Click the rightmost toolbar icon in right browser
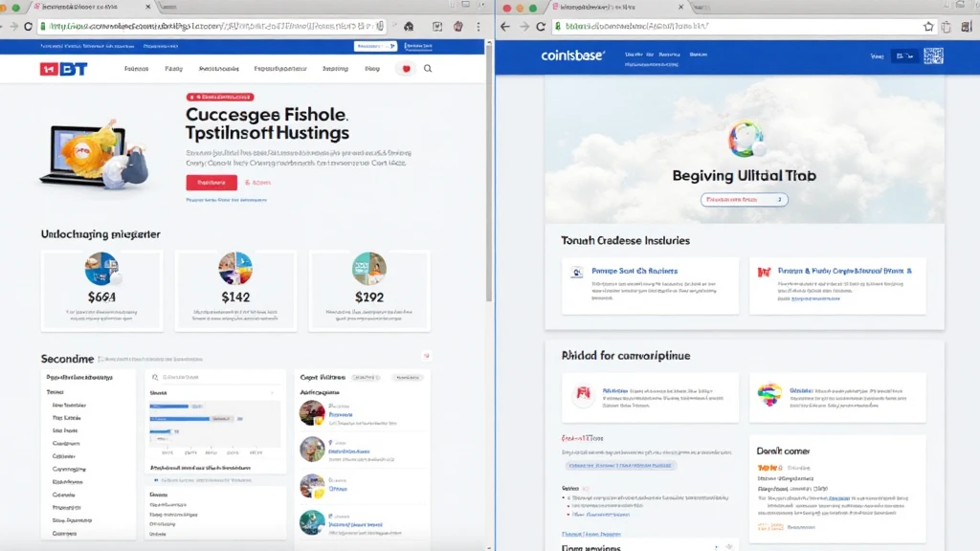This screenshot has height=551, width=980. click(x=967, y=26)
